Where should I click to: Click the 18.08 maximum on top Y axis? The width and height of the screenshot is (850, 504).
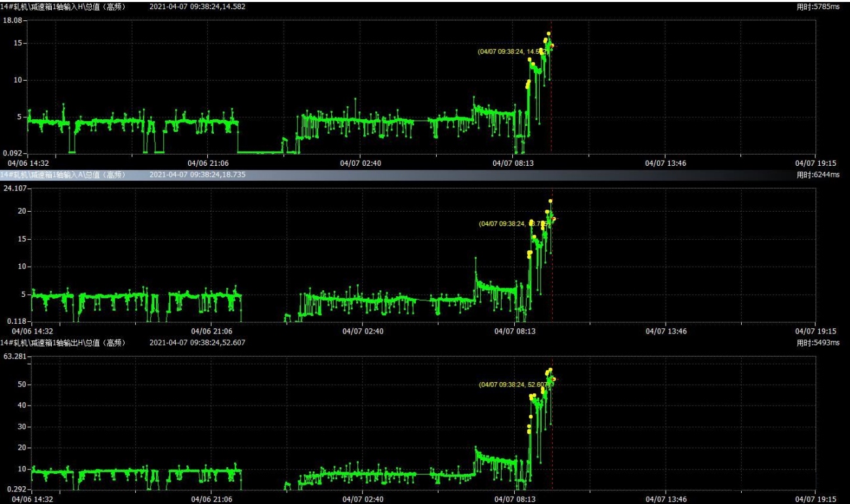[x=14, y=21]
